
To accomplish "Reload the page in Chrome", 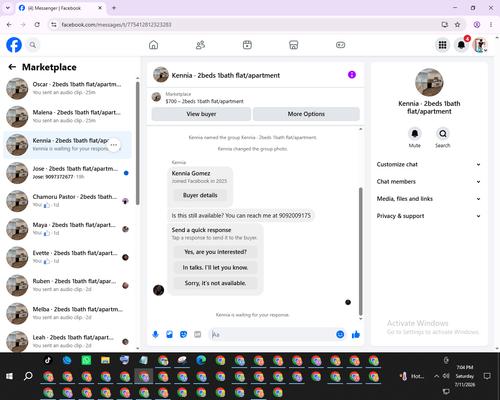I will (37, 25).
